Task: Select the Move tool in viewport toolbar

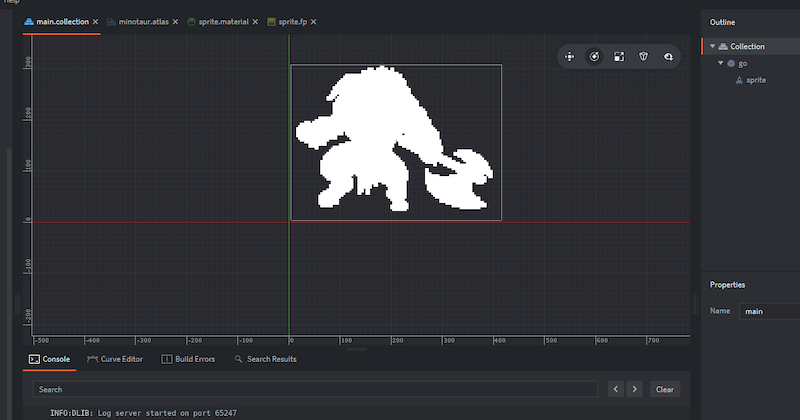Action: [570, 57]
